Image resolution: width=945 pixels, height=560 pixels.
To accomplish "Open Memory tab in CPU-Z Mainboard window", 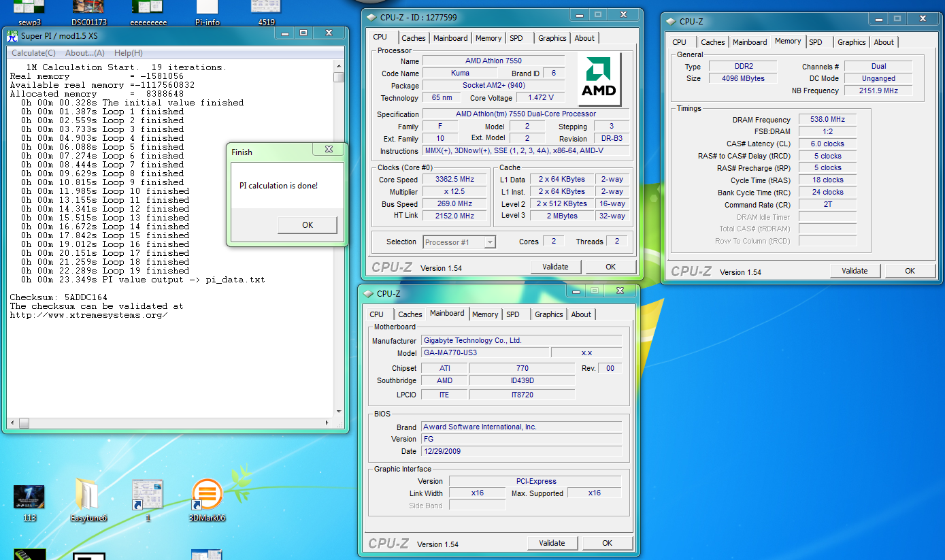I will (x=485, y=314).
